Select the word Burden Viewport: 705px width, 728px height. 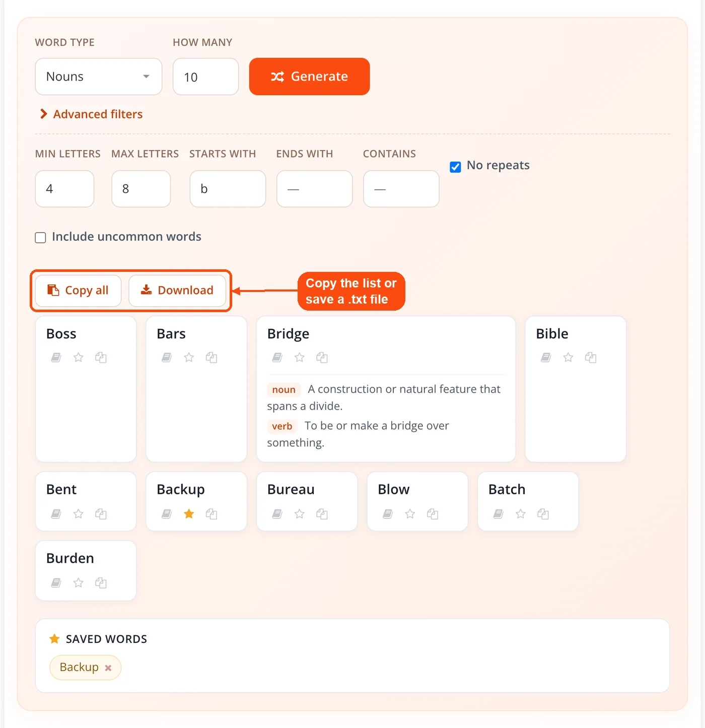pos(70,558)
